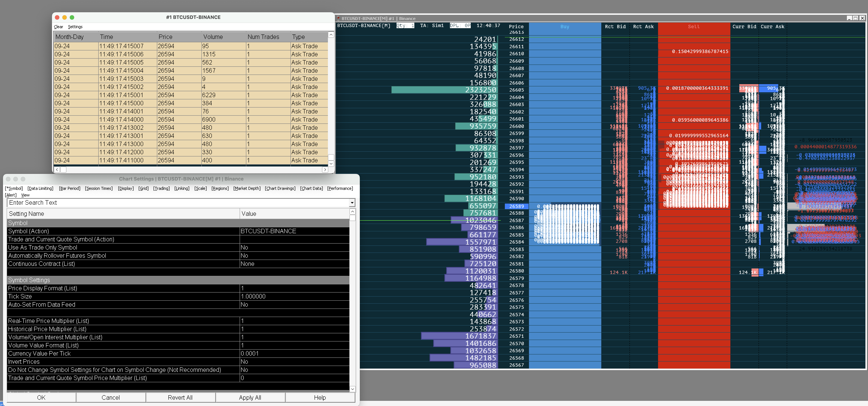Click scroll-up arrow in time and sales list
Viewport: 868px width, 406px height.
(331, 35)
